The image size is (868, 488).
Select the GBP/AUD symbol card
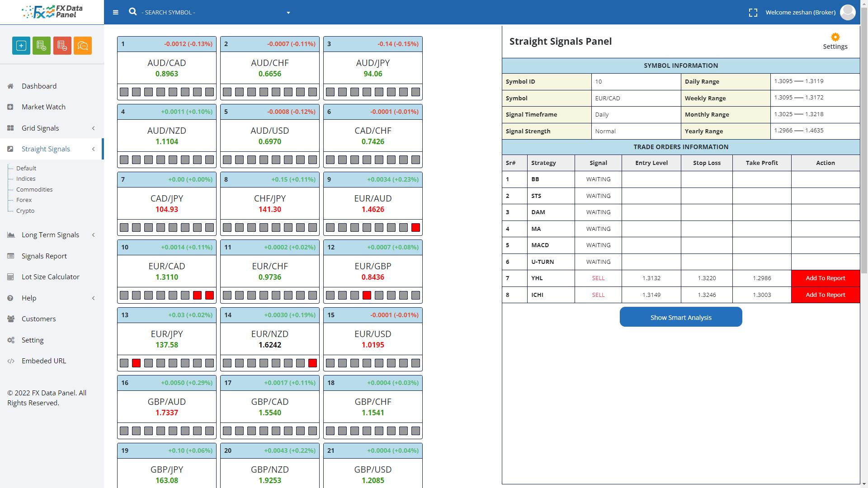[x=167, y=406]
